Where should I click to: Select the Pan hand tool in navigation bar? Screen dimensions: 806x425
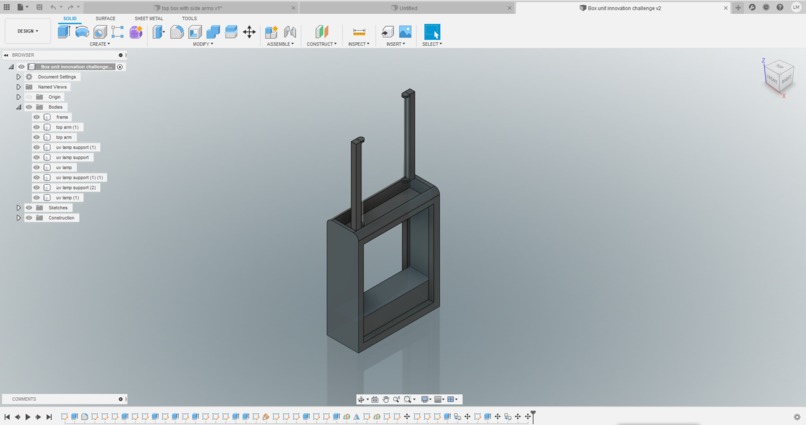pyautogui.click(x=386, y=399)
